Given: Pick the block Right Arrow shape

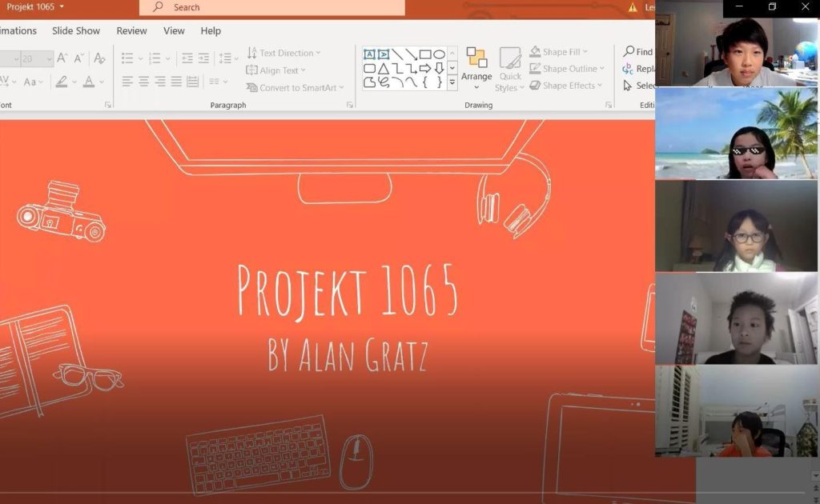Looking at the screenshot, I should click(425, 69).
